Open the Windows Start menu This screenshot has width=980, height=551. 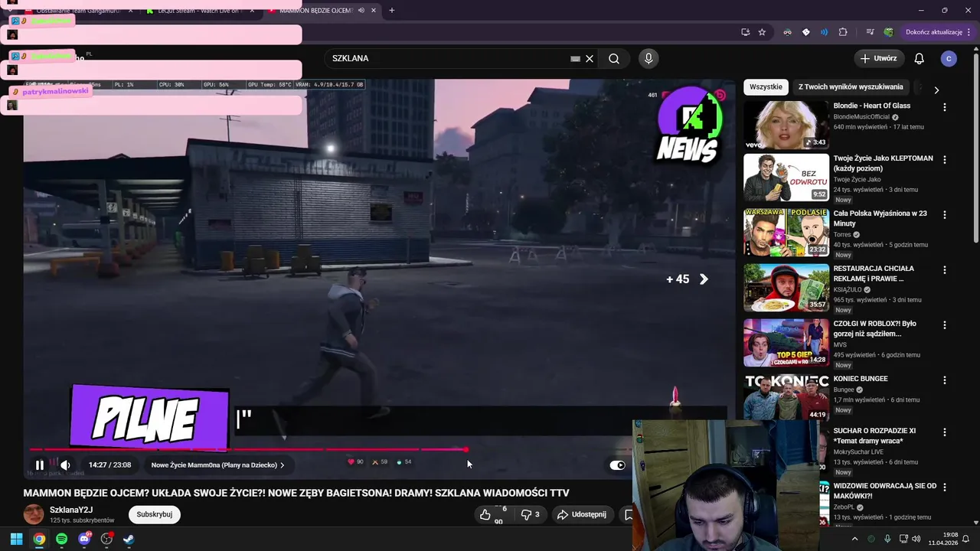pyautogui.click(x=16, y=539)
